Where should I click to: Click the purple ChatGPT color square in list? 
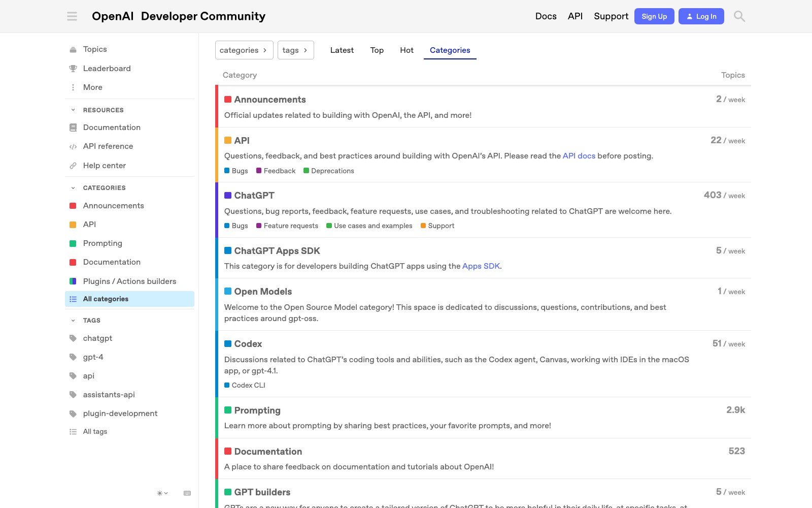coord(228,196)
